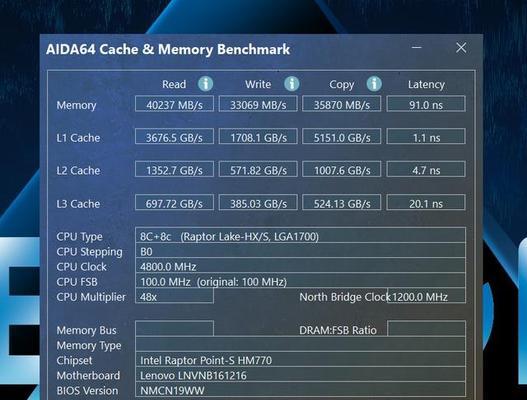
Task: Select the Memory Write 33069 MB/s field
Action: point(258,104)
